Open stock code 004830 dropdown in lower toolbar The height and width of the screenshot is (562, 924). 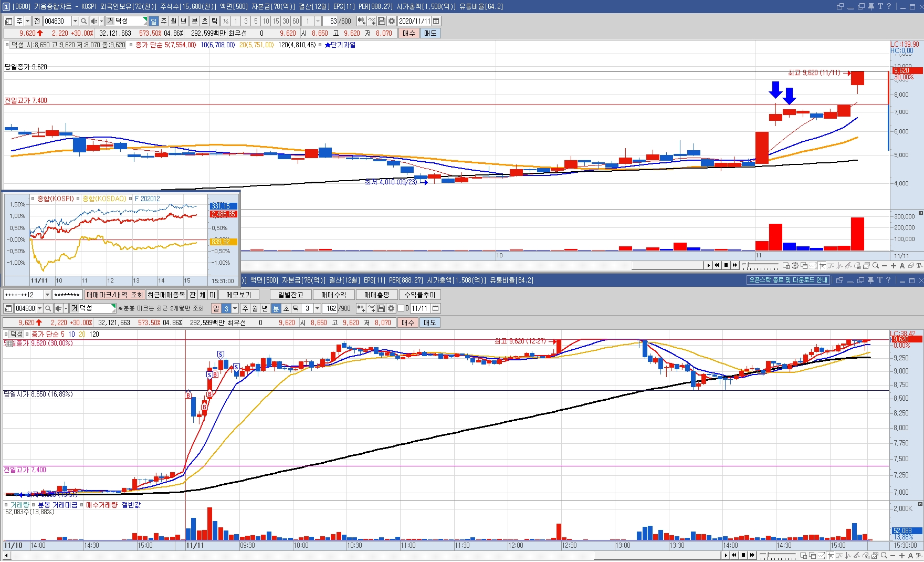tap(39, 308)
